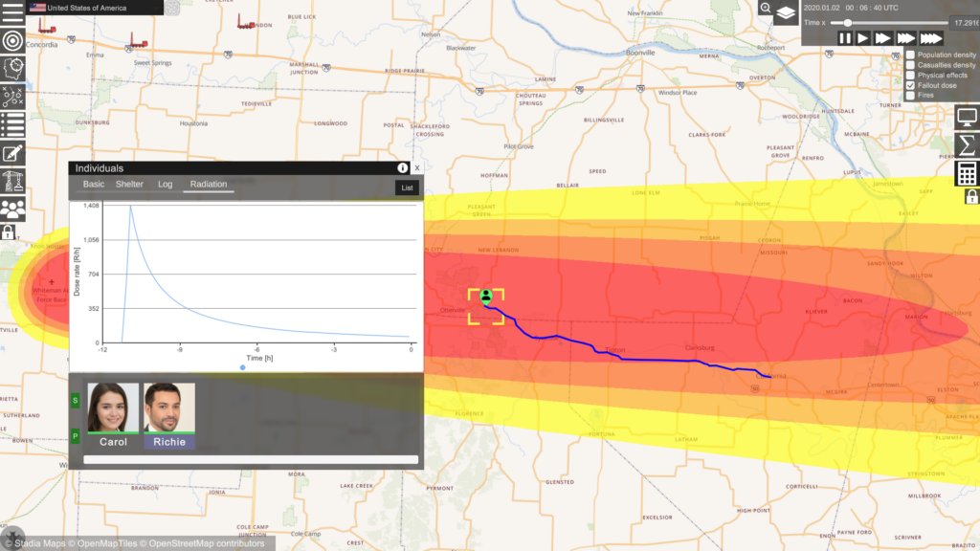This screenshot has width=980, height=551.
Task: Open the sigma summary icon
Action: pos(967,144)
